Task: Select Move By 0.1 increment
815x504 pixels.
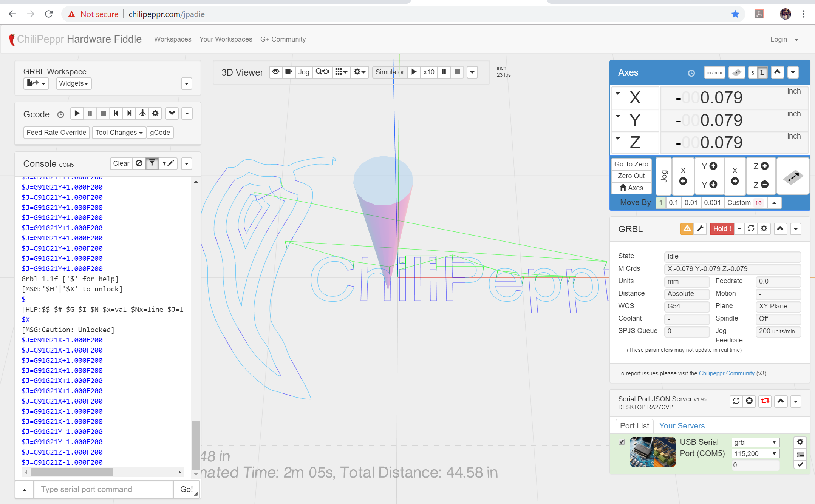Action: pos(673,203)
